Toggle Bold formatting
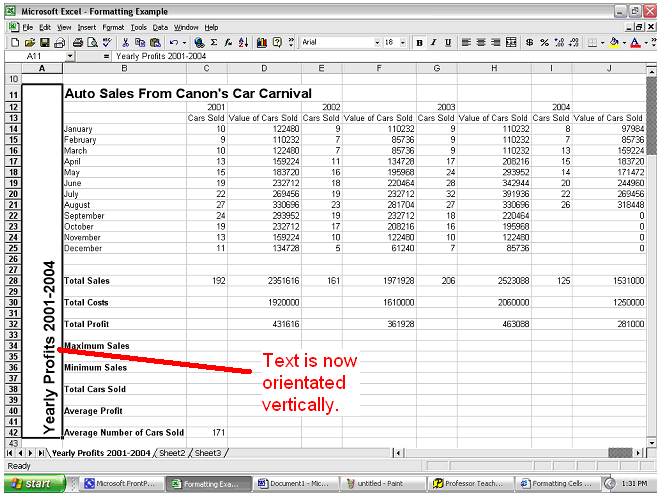This screenshot has height=494, width=661. click(x=419, y=43)
